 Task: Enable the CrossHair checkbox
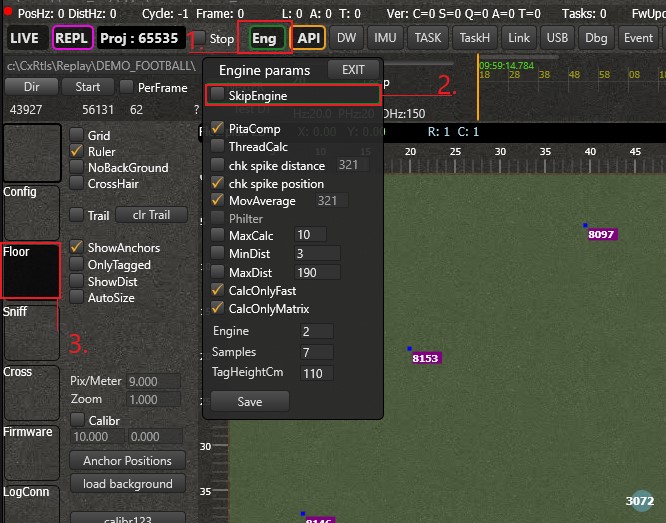point(76,183)
